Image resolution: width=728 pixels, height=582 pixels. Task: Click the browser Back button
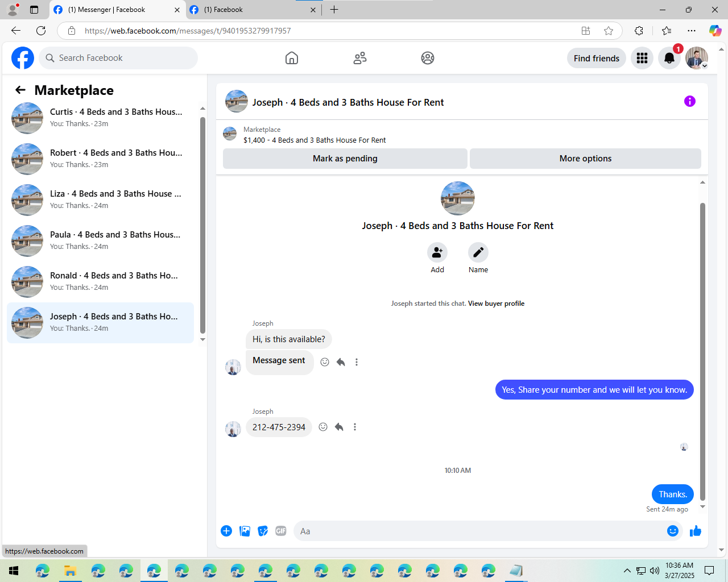coord(16,31)
